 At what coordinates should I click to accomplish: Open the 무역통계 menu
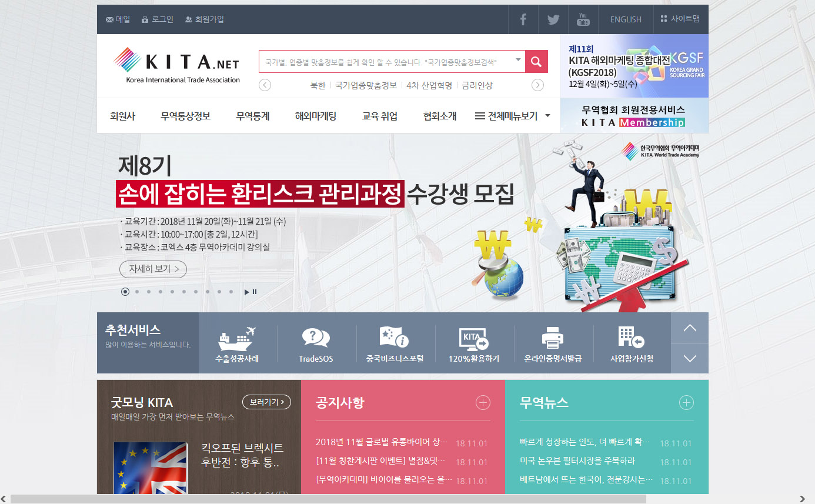253,116
